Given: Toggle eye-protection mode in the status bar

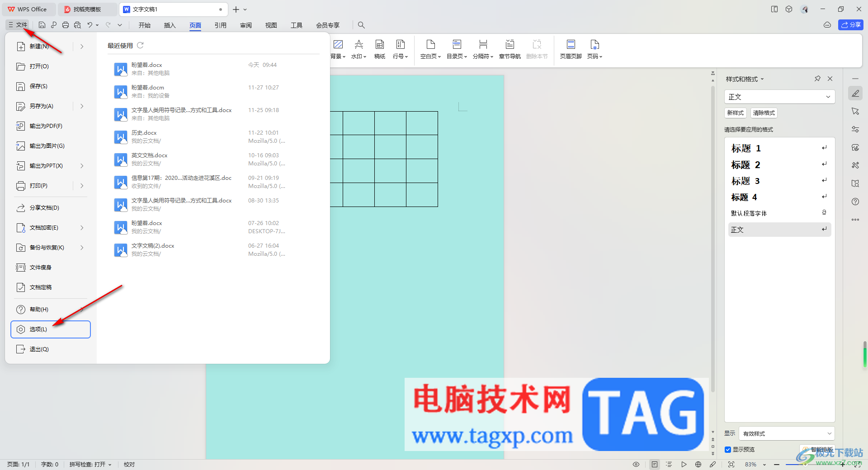Looking at the screenshot, I should [x=636, y=464].
